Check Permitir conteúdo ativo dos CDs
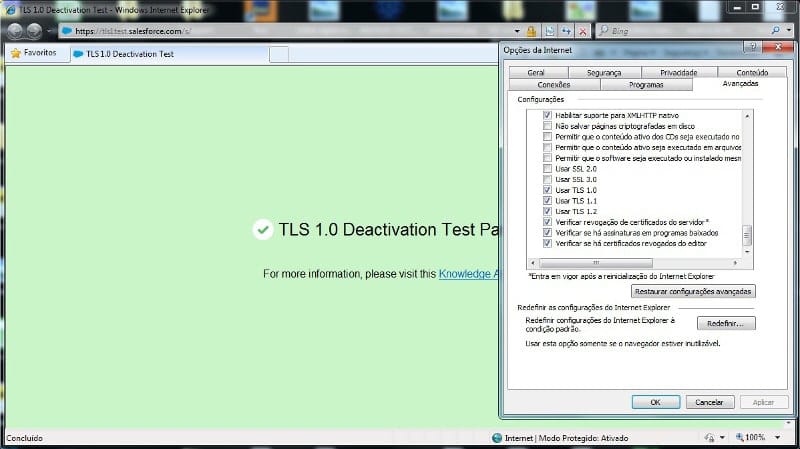This screenshot has height=449, width=800. click(x=547, y=137)
